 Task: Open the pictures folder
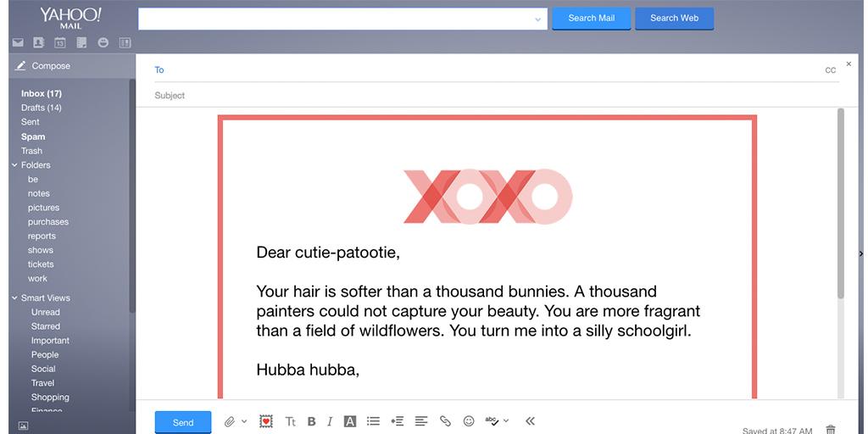44,208
